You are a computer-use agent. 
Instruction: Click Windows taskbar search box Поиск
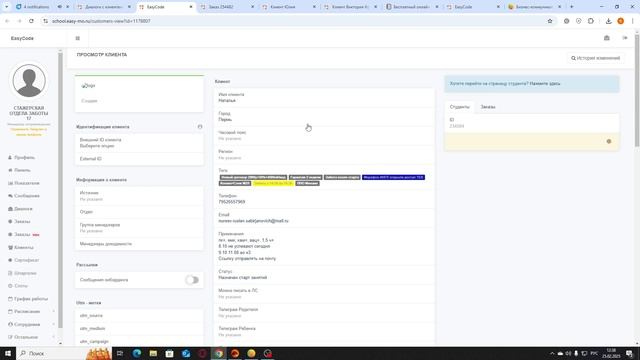(x=51, y=353)
